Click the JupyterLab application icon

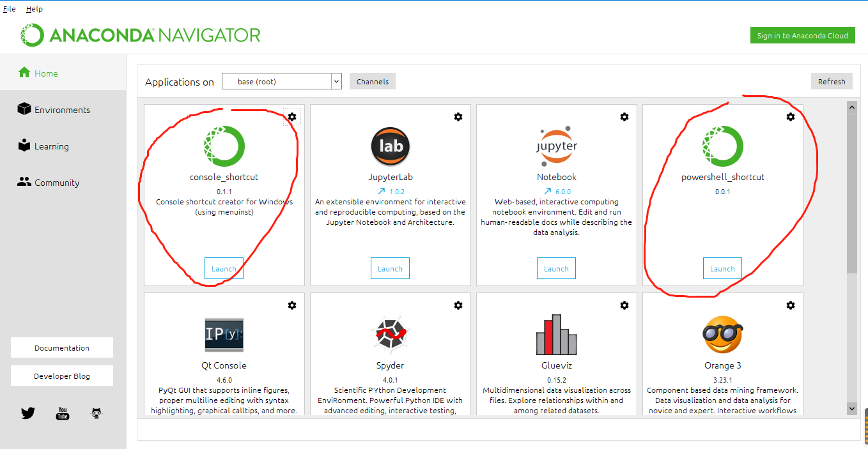pos(391,146)
